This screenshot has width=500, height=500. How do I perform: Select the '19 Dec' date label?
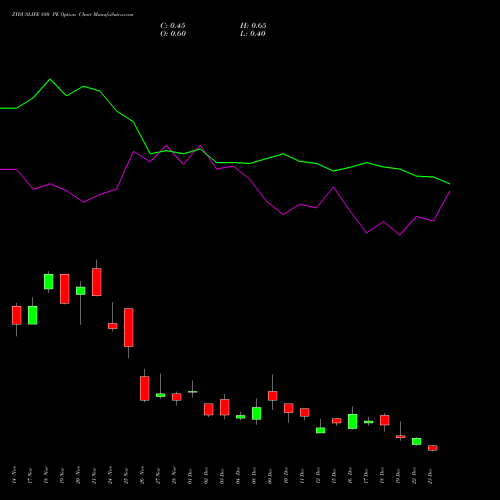(398, 475)
